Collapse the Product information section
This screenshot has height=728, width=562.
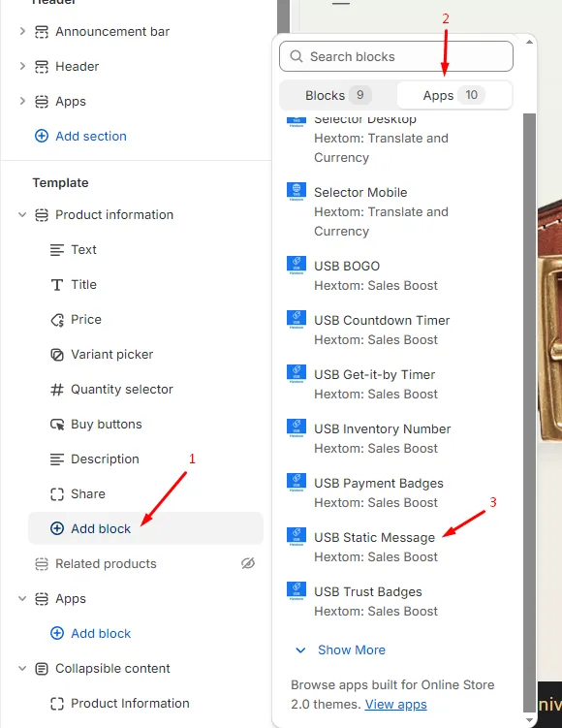[22, 214]
